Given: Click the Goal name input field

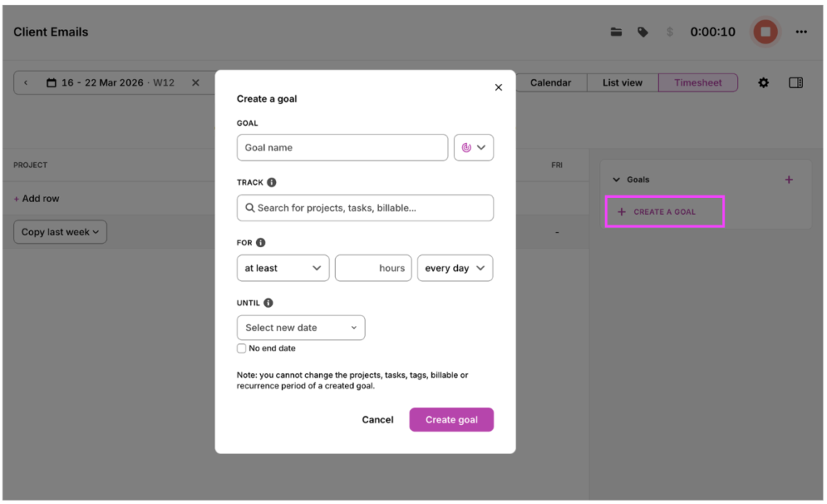Looking at the screenshot, I should (x=342, y=148).
